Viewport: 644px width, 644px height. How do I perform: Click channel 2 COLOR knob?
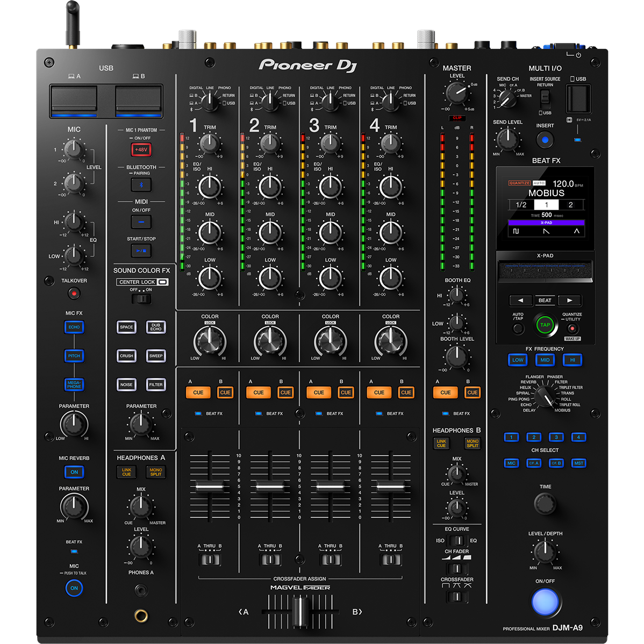point(270,341)
